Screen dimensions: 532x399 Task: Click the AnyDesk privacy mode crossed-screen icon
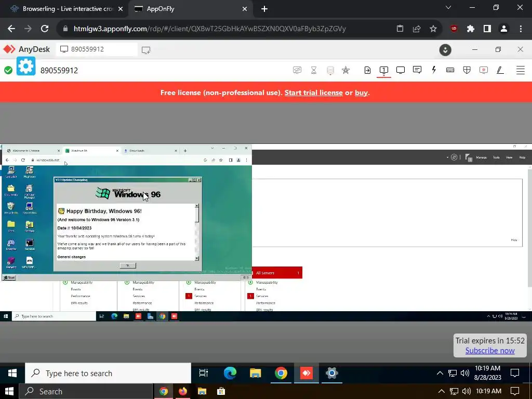click(297, 70)
